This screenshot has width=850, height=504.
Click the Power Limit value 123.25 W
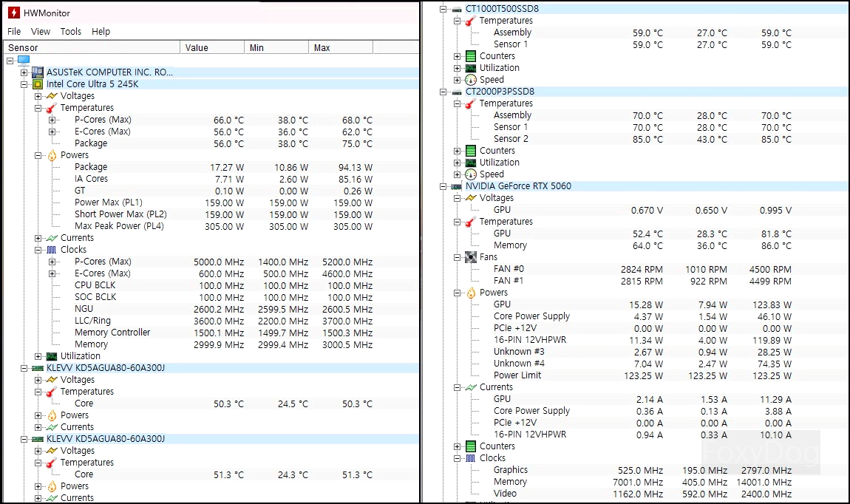point(643,375)
